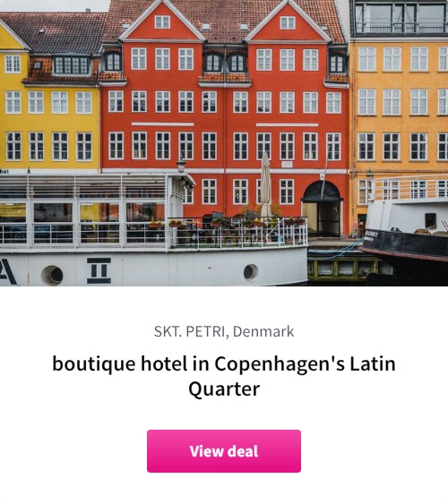The width and height of the screenshot is (448, 504).
Task: Click the arched doorway of red building
Action: point(322,208)
